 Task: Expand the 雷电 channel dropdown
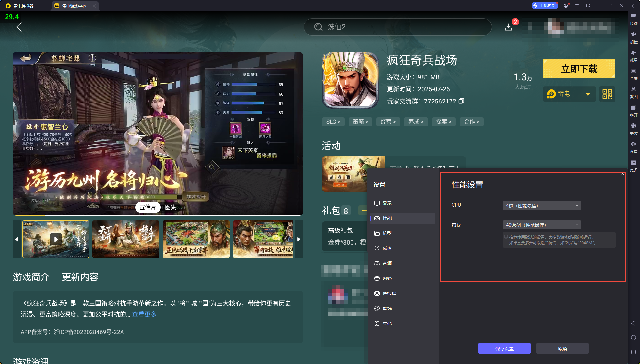coord(569,94)
